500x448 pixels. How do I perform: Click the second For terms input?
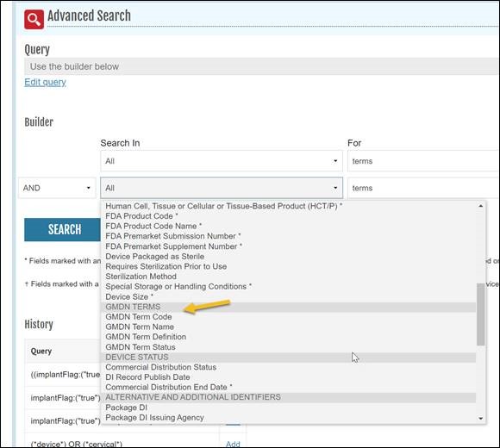(x=422, y=188)
